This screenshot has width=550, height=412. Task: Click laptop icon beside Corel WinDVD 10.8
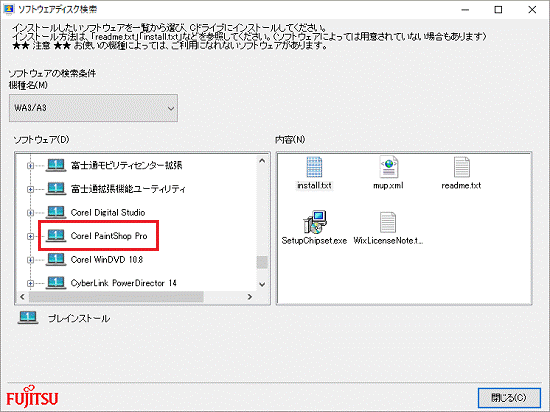tap(56, 259)
